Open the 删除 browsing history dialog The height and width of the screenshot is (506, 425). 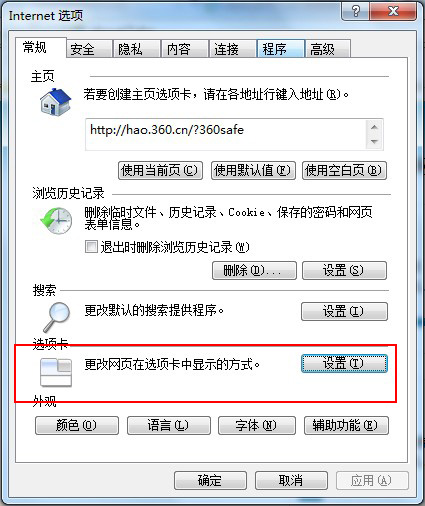pos(254,270)
